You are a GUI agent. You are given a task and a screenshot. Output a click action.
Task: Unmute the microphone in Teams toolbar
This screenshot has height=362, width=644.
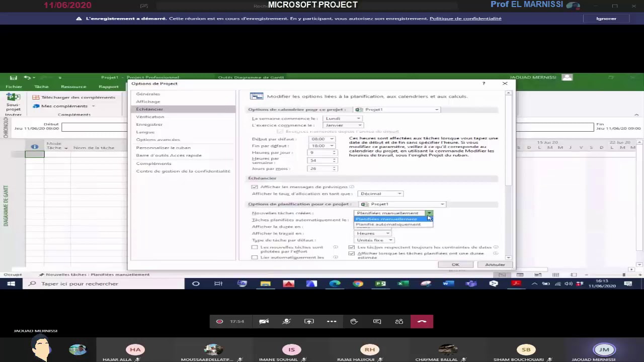pyautogui.click(x=287, y=321)
